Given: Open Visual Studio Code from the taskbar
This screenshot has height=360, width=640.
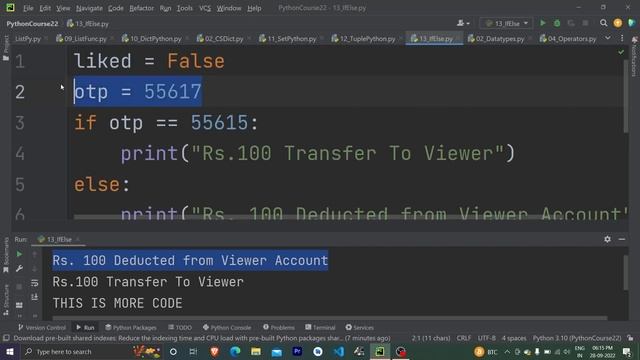Looking at the screenshot, I should (338, 351).
